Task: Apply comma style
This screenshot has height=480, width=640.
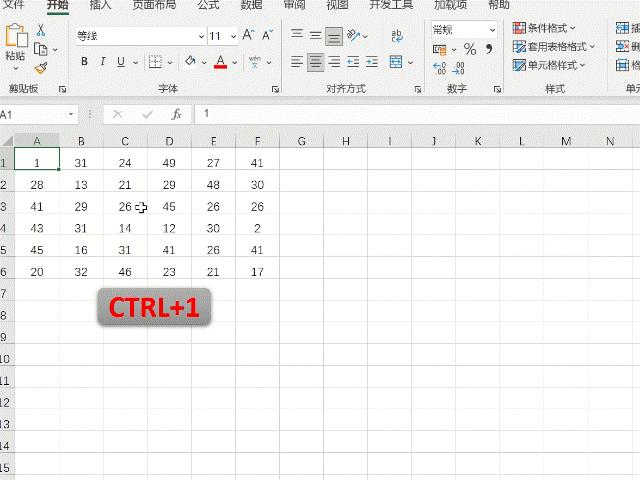Action: coord(489,49)
